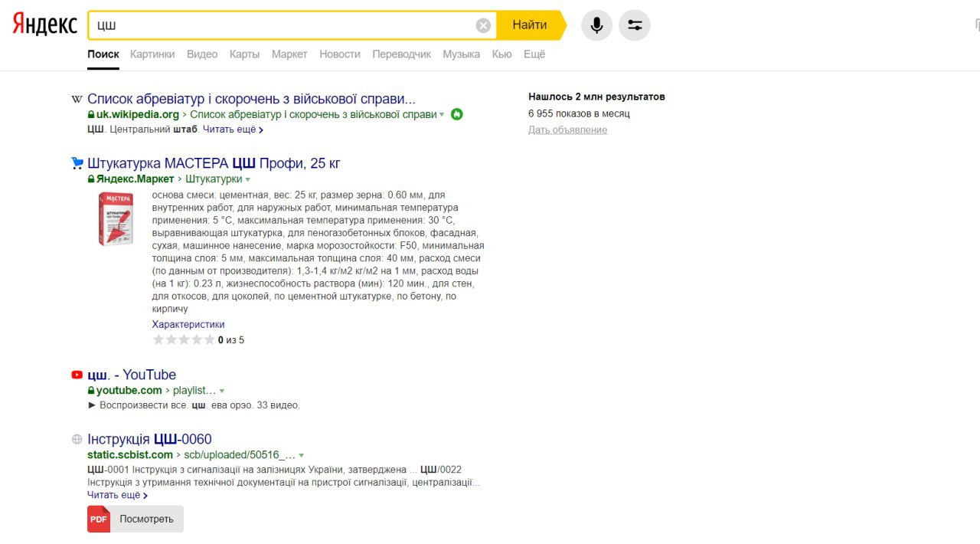The height and width of the screenshot is (544, 980).
Task: Click the '0 из 5' rating text
Action: tap(231, 339)
